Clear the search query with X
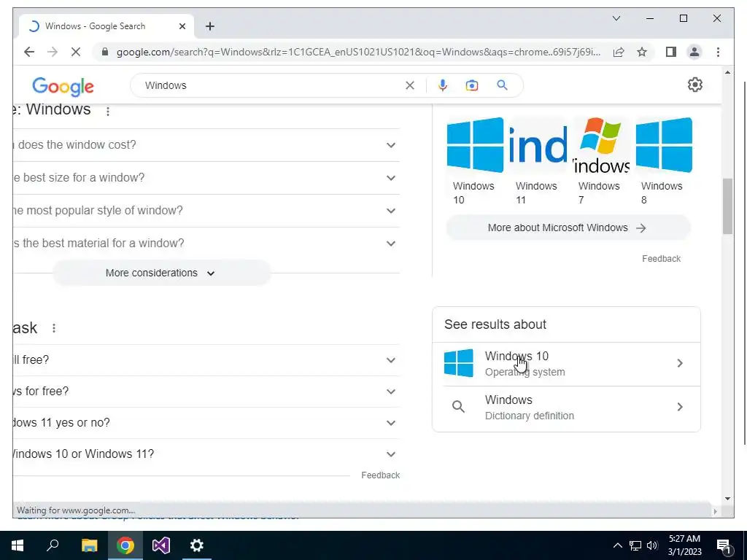 pyautogui.click(x=410, y=85)
